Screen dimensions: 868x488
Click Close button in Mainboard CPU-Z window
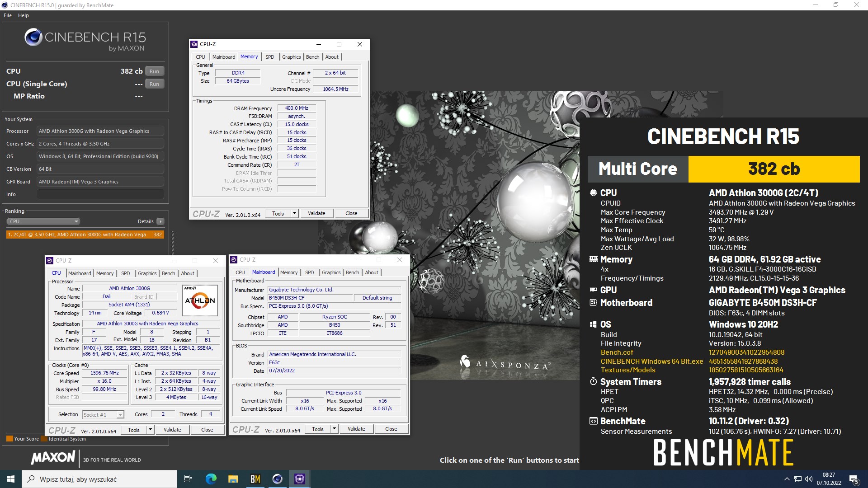(391, 429)
